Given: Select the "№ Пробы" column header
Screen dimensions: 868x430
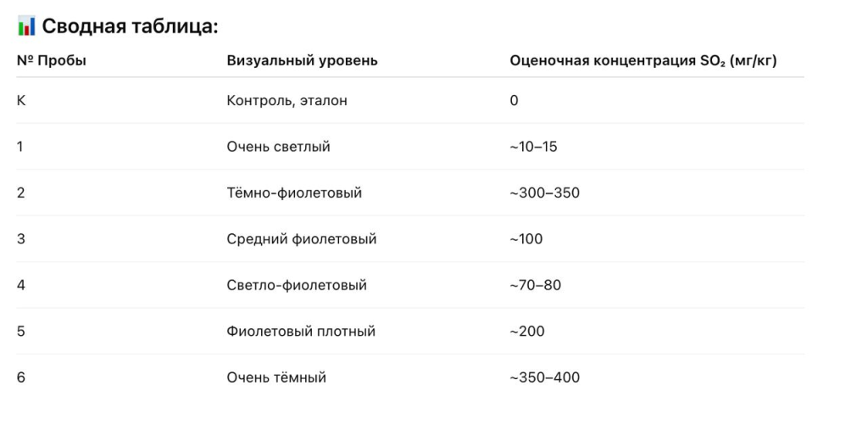Looking at the screenshot, I should 52,61.
